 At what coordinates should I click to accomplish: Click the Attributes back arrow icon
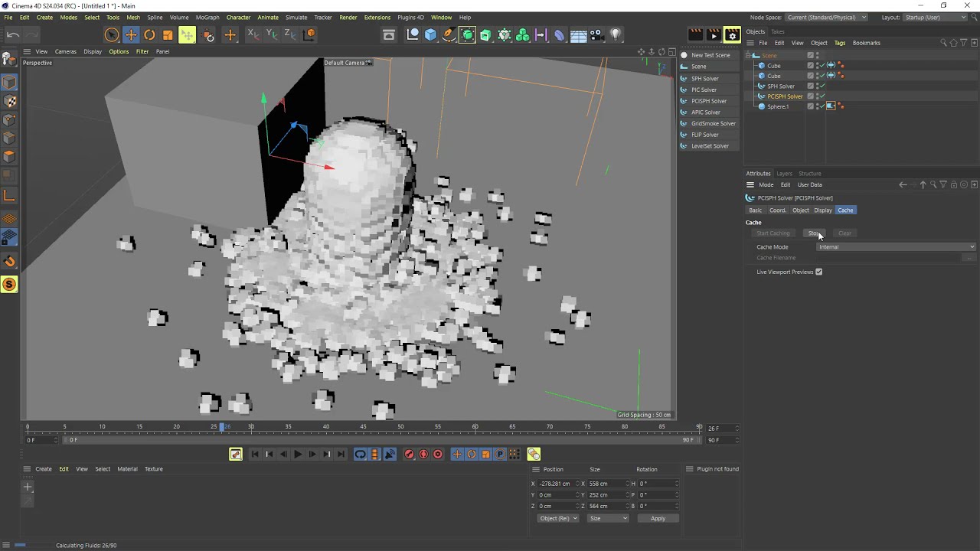(903, 184)
